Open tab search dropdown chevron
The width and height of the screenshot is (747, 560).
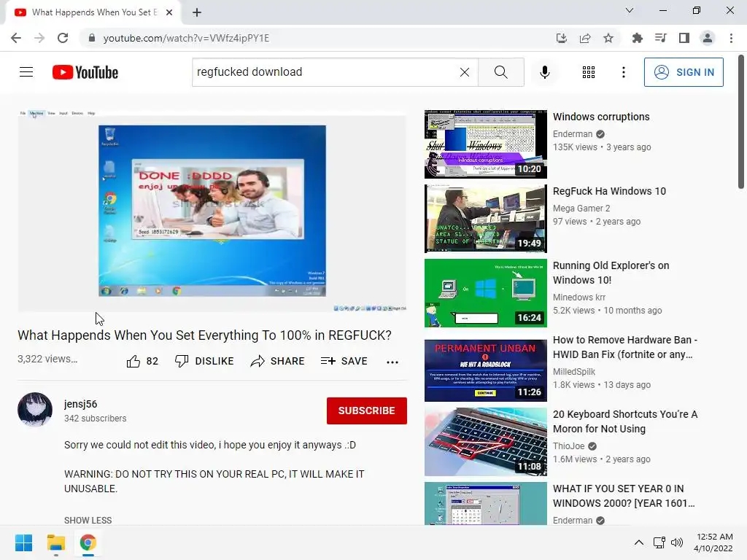tap(629, 10)
